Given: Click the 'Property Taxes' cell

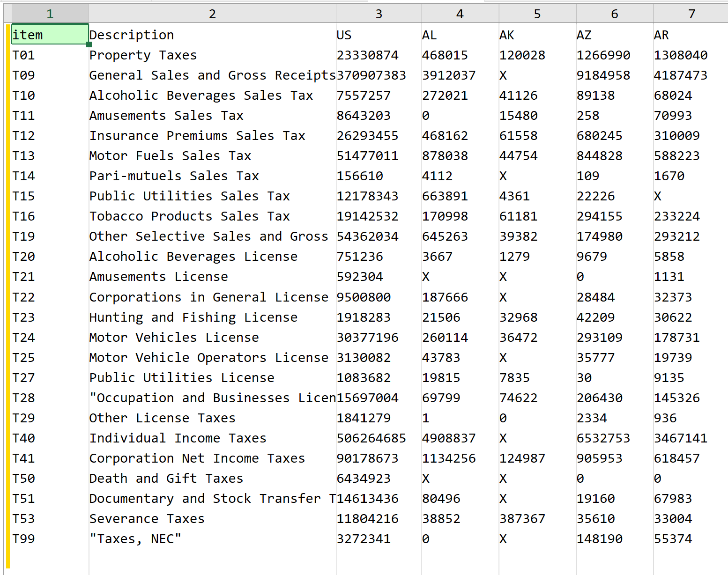Looking at the screenshot, I should tap(212, 55).
